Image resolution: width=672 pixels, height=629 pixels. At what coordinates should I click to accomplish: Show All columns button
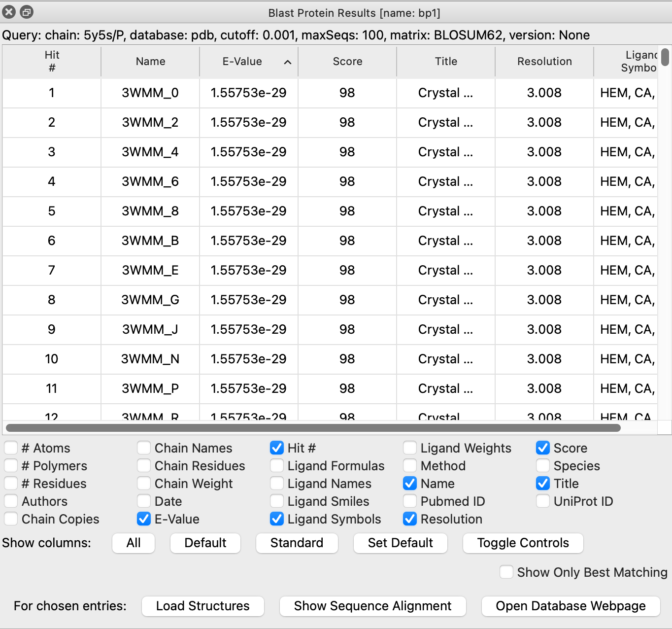134,543
